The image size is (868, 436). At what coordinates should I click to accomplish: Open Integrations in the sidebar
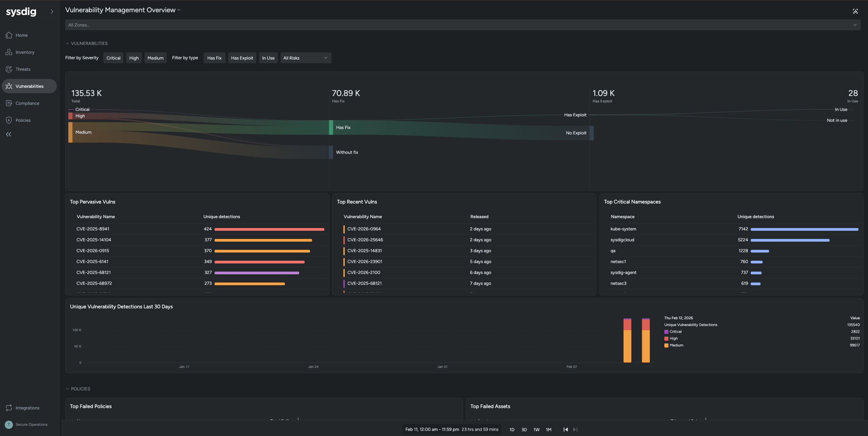tap(9, 408)
